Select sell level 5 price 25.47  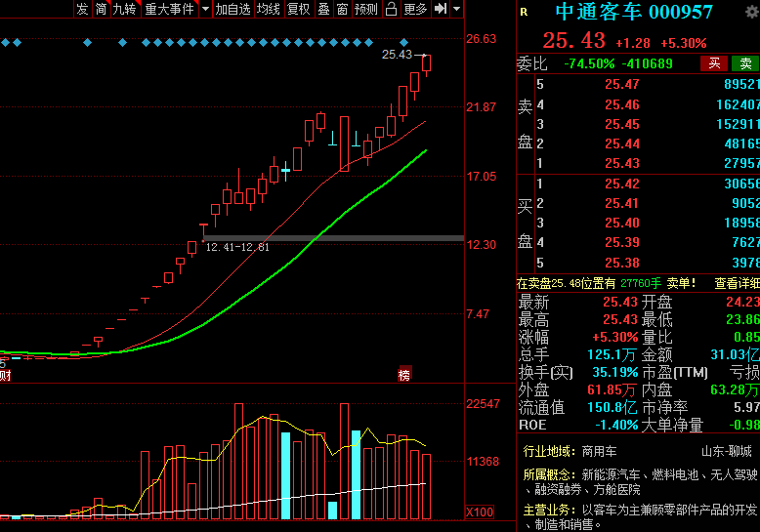coord(622,84)
